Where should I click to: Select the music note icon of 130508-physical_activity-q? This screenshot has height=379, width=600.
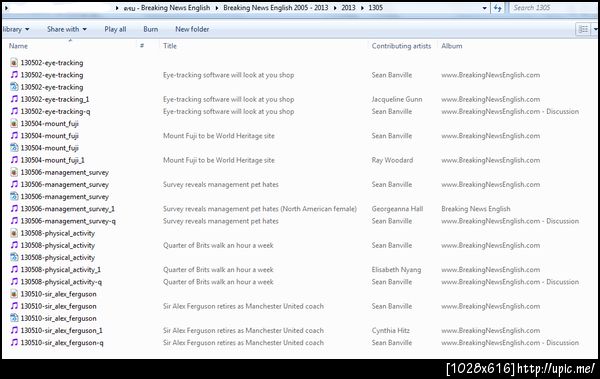pos(14,282)
